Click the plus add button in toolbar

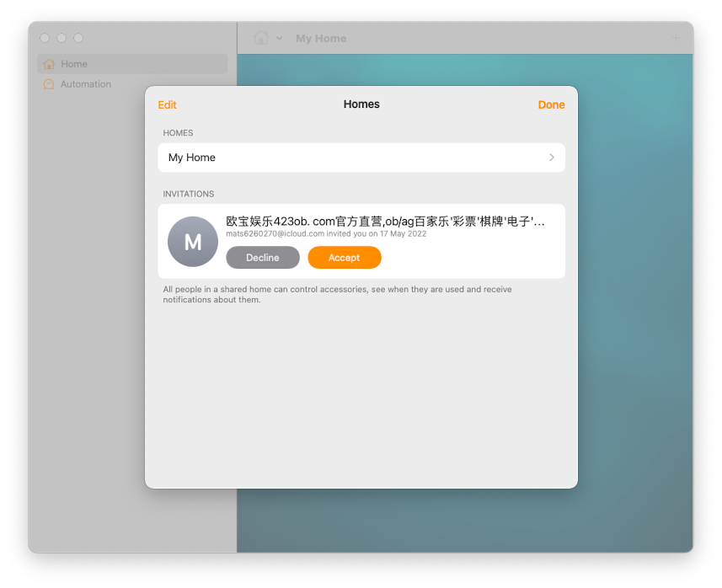coord(676,38)
